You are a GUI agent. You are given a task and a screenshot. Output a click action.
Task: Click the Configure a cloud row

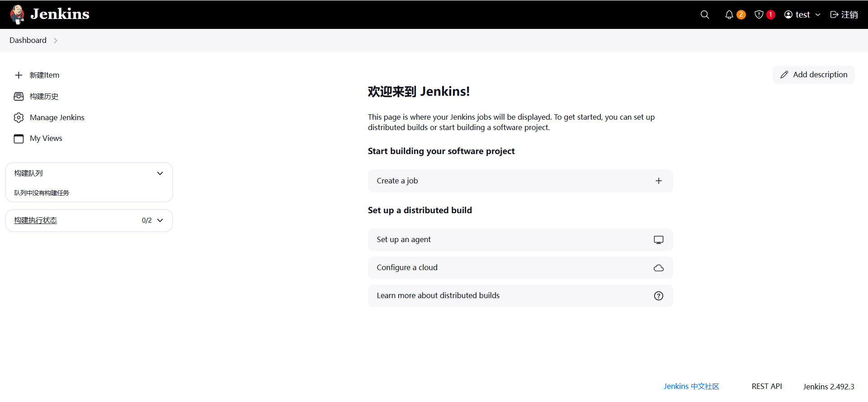520,268
